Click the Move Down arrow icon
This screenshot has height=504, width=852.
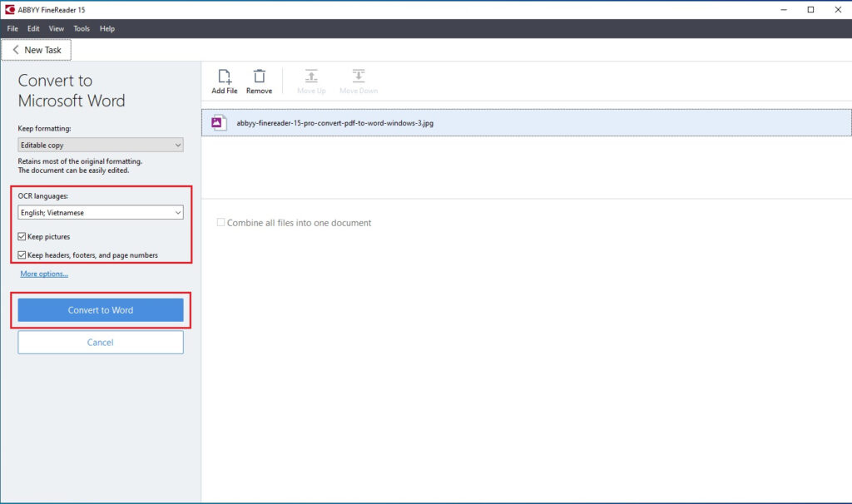pos(358,76)
